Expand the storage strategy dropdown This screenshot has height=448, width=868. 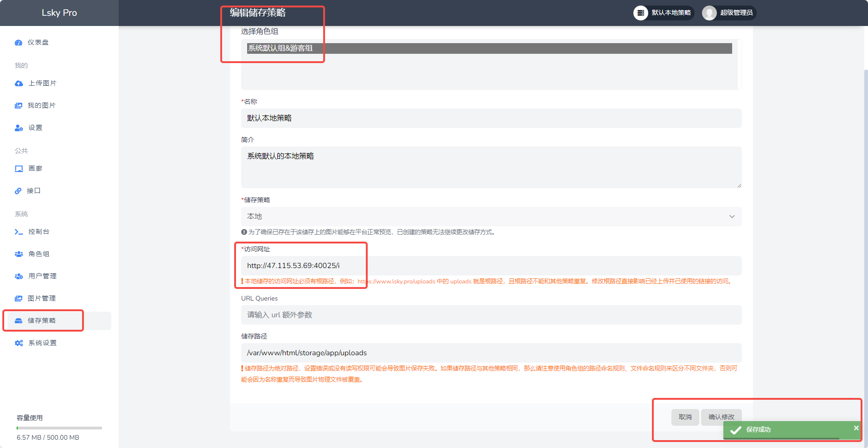pos(491,217)
